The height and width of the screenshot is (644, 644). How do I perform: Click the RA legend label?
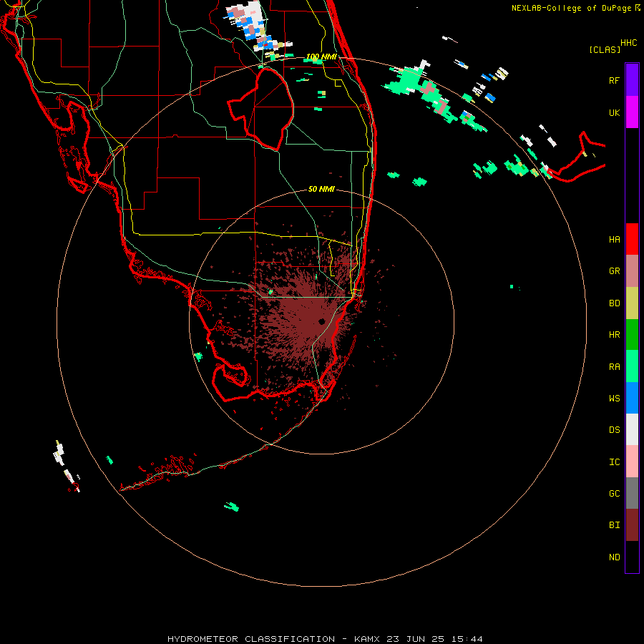[x=614, y=367]
